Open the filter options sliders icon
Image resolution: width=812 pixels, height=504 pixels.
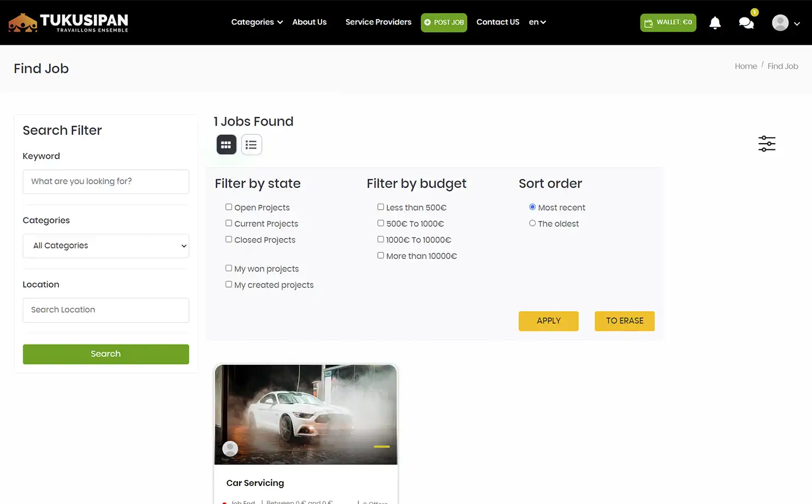[767, 143]
